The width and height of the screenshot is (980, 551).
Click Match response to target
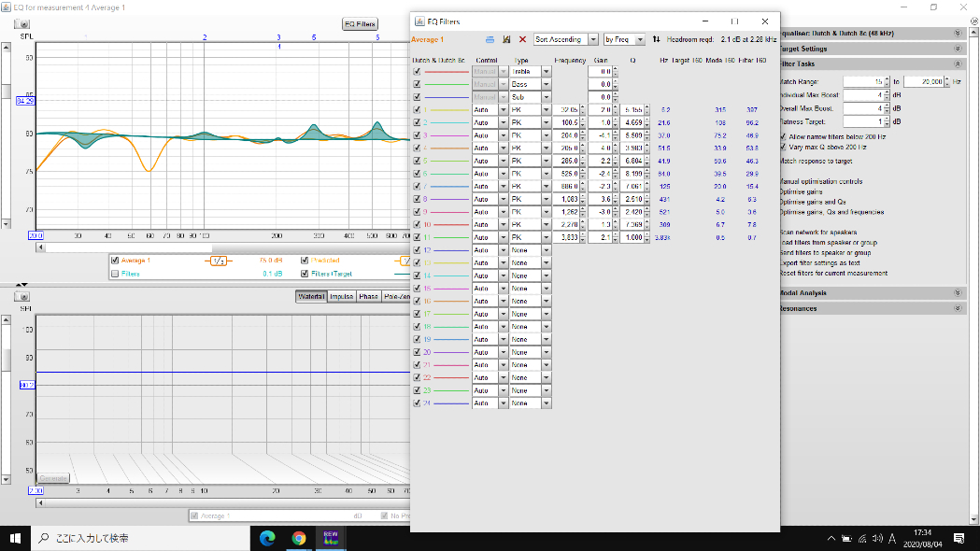pyautogui.click(x=816, y=162)
